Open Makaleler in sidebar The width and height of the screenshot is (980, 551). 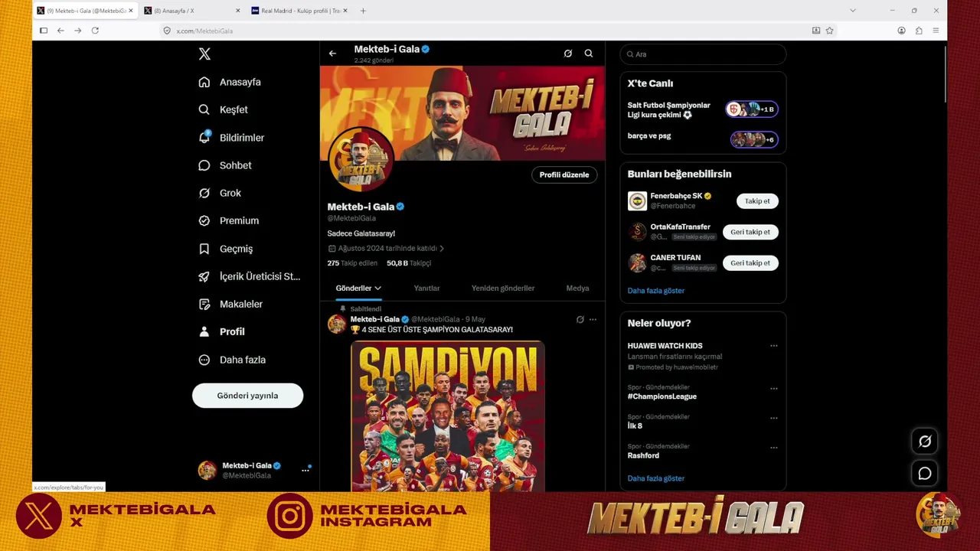pyautogui.click(x=230, y=304)
